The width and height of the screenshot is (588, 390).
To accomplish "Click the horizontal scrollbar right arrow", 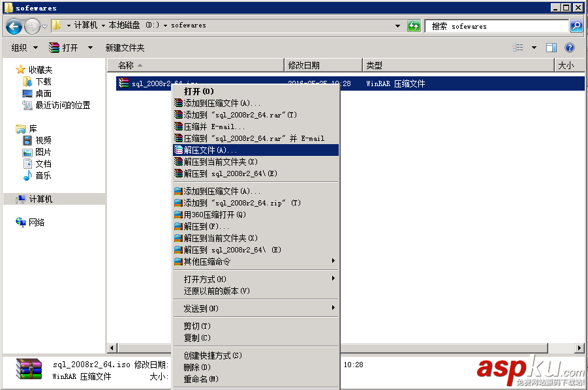I will [580, 348].
